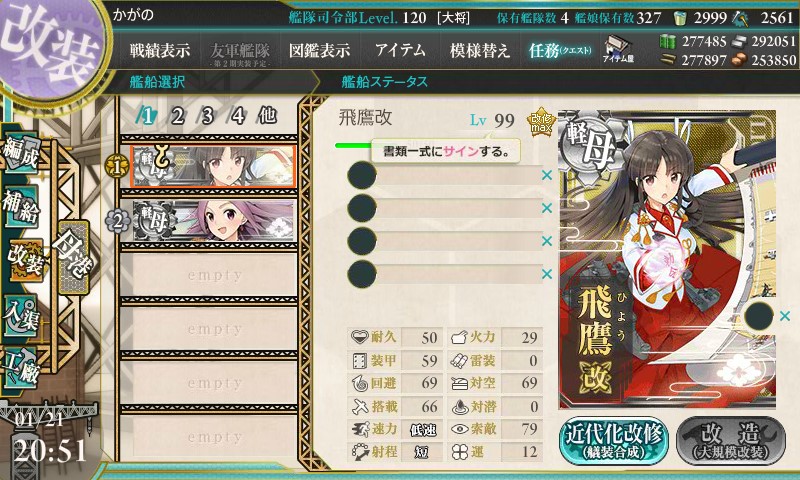
Task: Open 戦績表示 battle record menu
Action: click(160, 50)
